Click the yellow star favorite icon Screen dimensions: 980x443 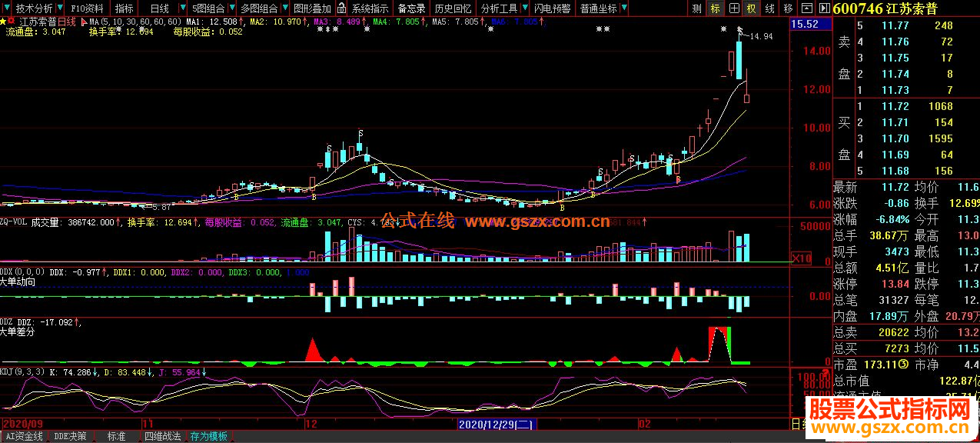point(5,22)
